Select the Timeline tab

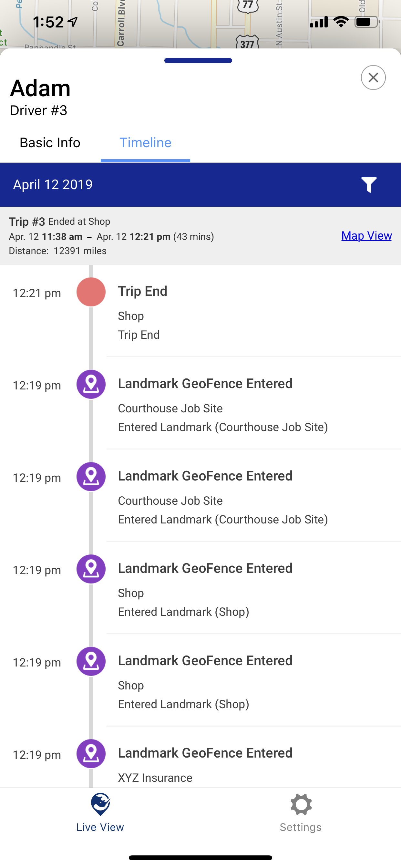click(145, 143)
